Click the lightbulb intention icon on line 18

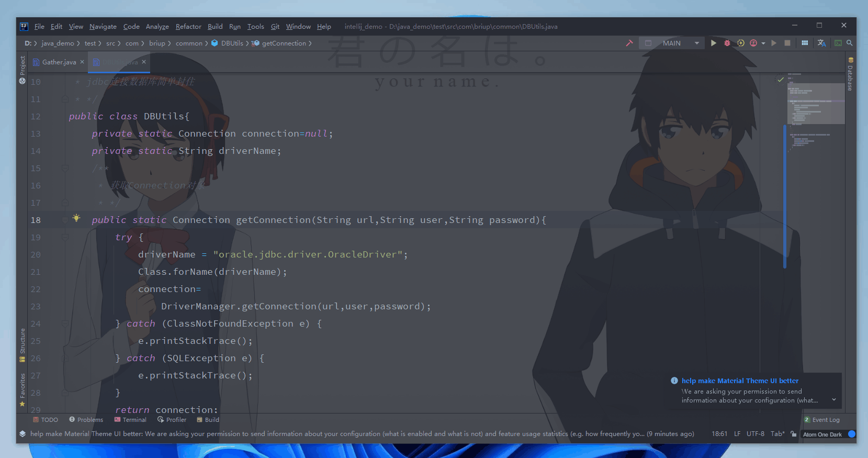tap(76, 218)
